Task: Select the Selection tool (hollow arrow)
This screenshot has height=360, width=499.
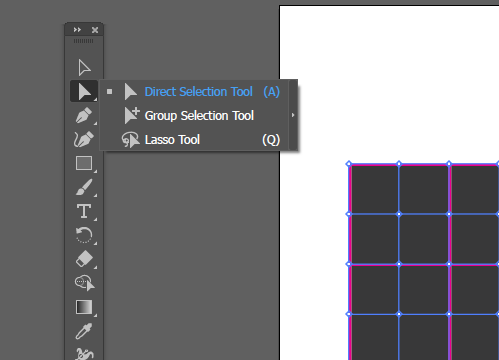Action: (x=84, y=68)
